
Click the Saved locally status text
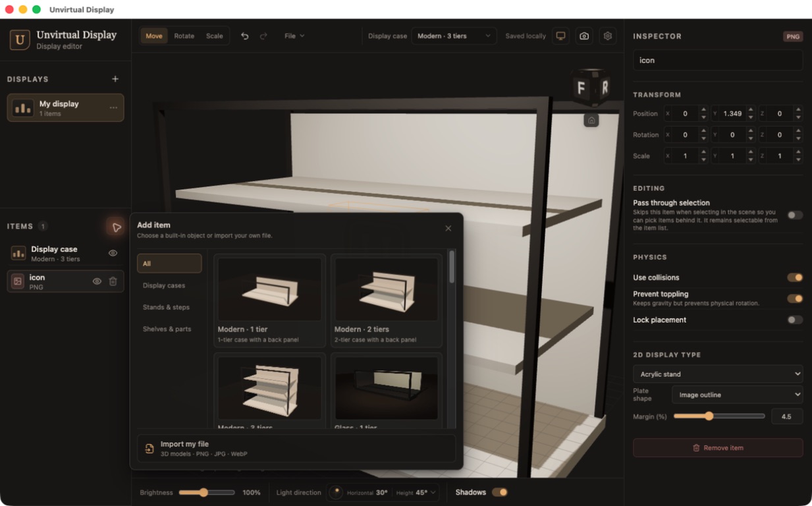click(526, 36)
